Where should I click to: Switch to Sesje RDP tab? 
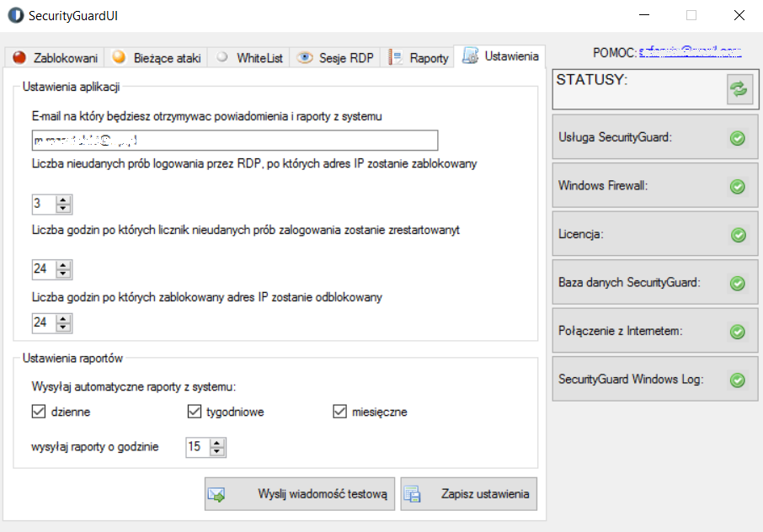335,58
